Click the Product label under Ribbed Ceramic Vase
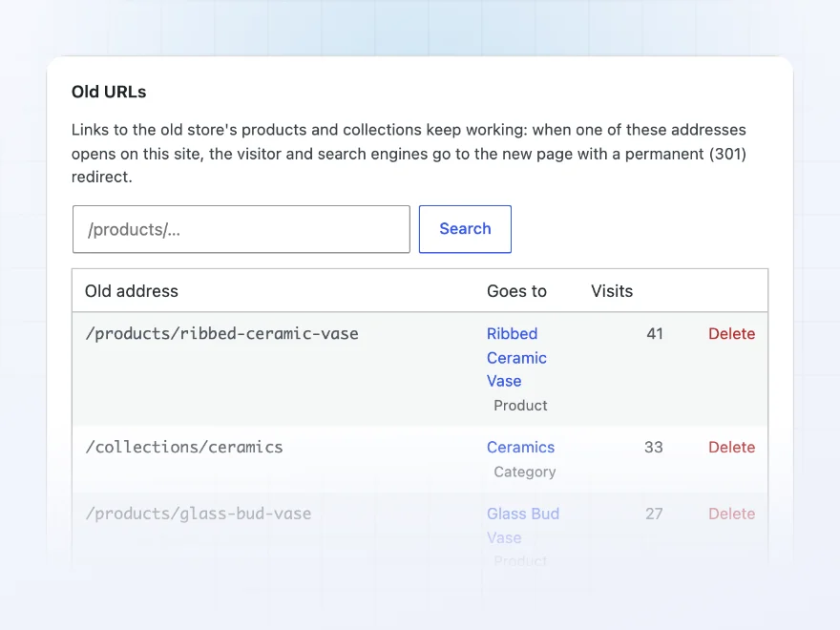 pos(520,406)
